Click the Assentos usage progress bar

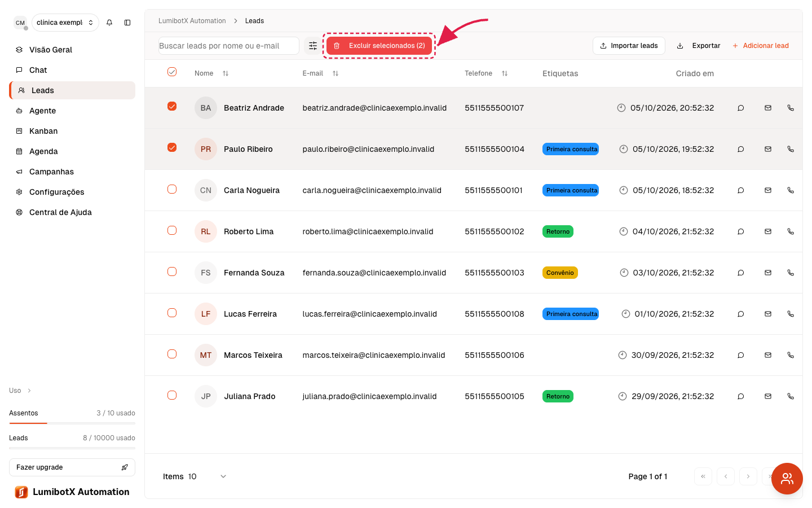tap(72, 423)
